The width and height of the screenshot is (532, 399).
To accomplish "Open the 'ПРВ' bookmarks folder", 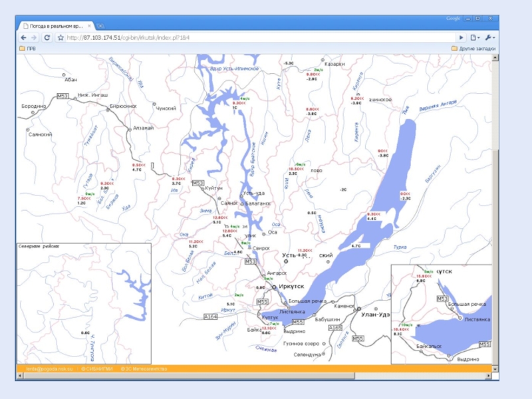I will coord(27,49).
